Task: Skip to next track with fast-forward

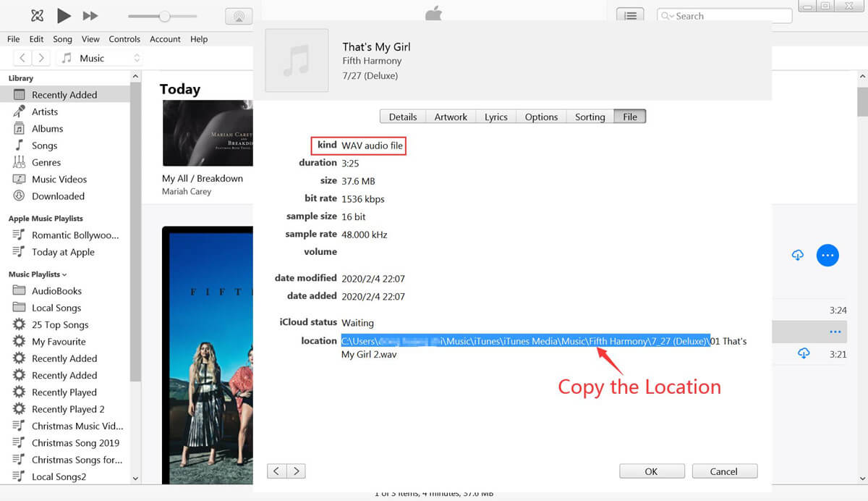Action: [90, 15]
